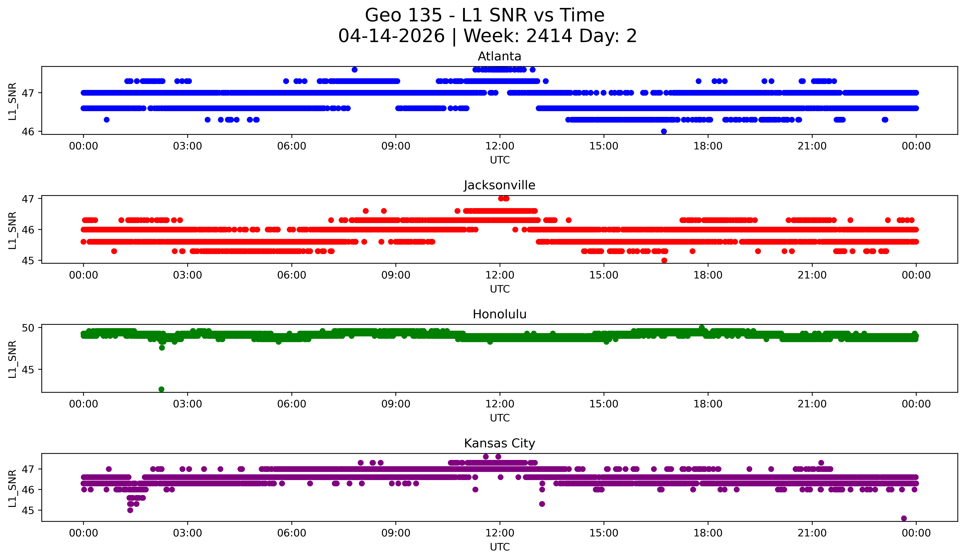Click the 06:00 tick label under Jacksonville plot
Screen dimensions: 965x560
291,275
